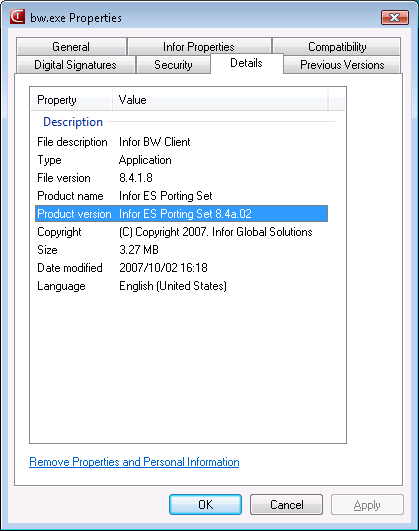The height and width of the screenshot is (531, 419).
Task: Switch to the General tab
Action: coord(71,47)
